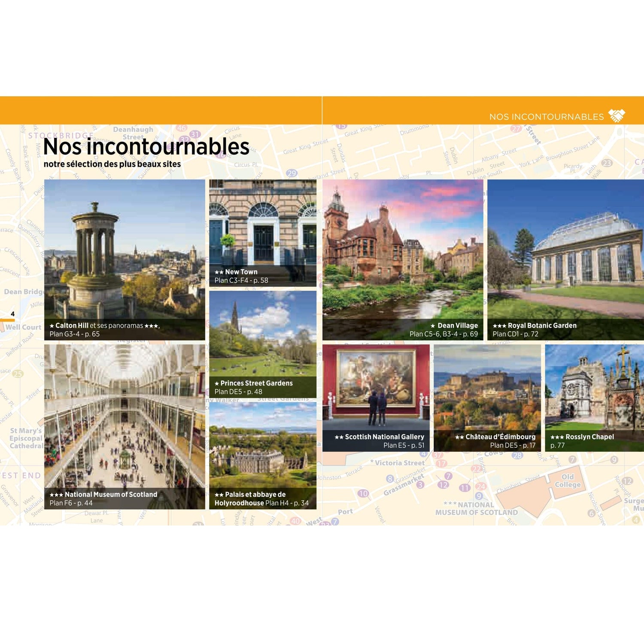Click the handshake icon beside NOS INCONTOURNABLES
Image resolution: width=644 pixels, height=644 pixels.
(x=616, y=114)
